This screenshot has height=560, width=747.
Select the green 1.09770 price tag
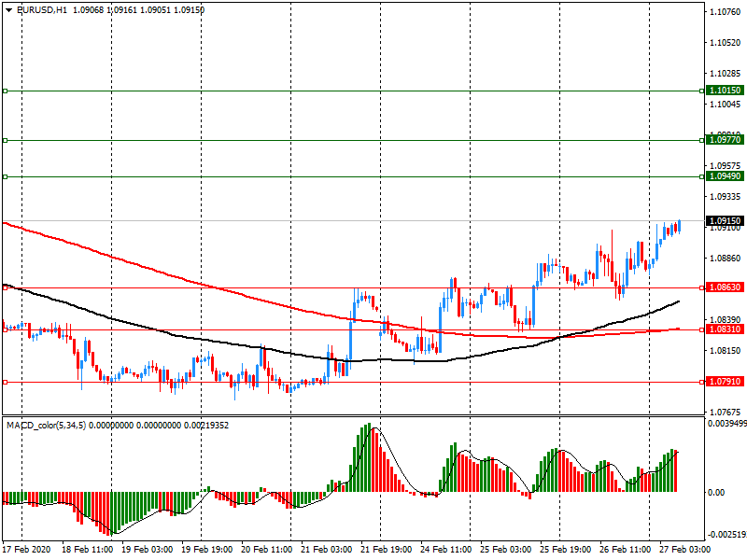(725, 140)
